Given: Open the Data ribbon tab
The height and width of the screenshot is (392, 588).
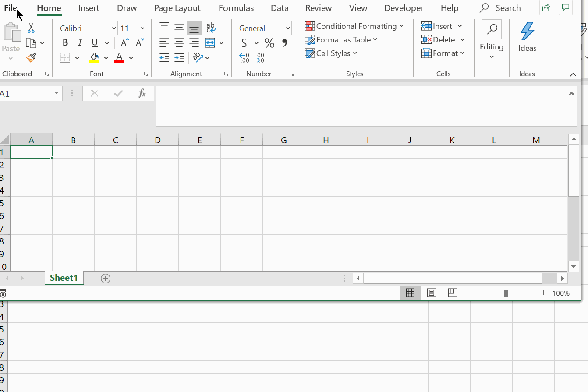Looking at the screenshot, I should [x=280, y=8].
